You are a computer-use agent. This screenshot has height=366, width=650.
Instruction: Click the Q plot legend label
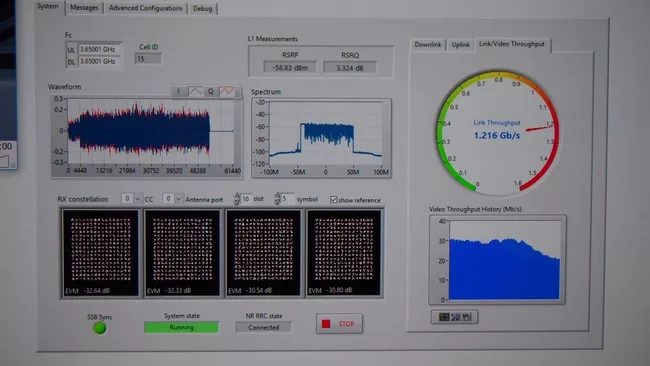[x=211, y=91]
